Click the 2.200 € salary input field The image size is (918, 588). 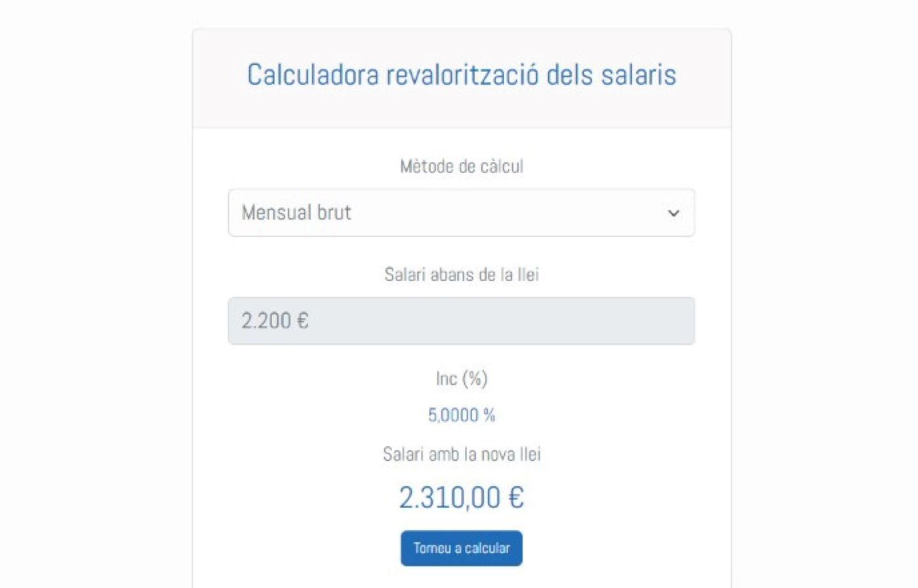460,321
